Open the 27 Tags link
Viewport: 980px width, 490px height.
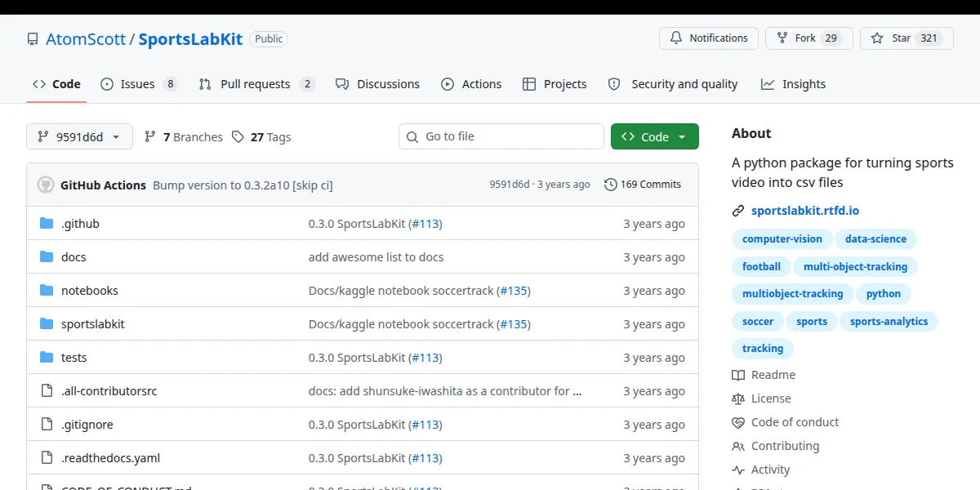coord(261,137)
